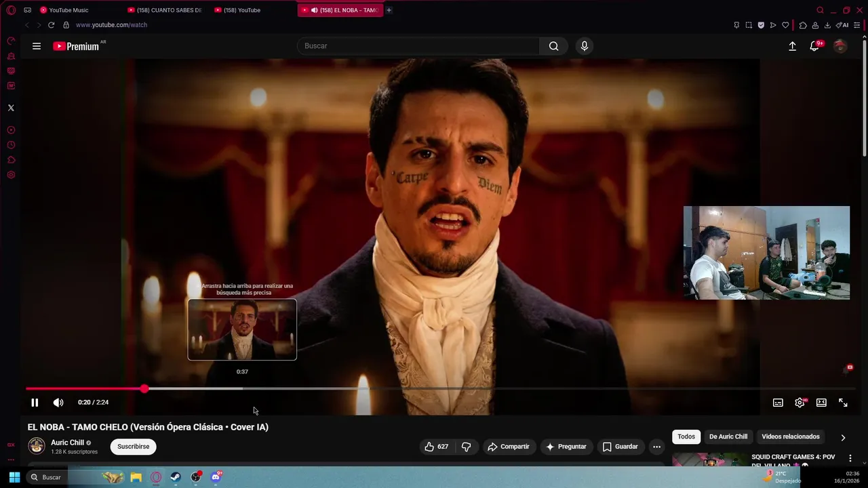
Task: Take a snapshot with the capture icon
Action: pyautogui.click(x=749, y=25)
